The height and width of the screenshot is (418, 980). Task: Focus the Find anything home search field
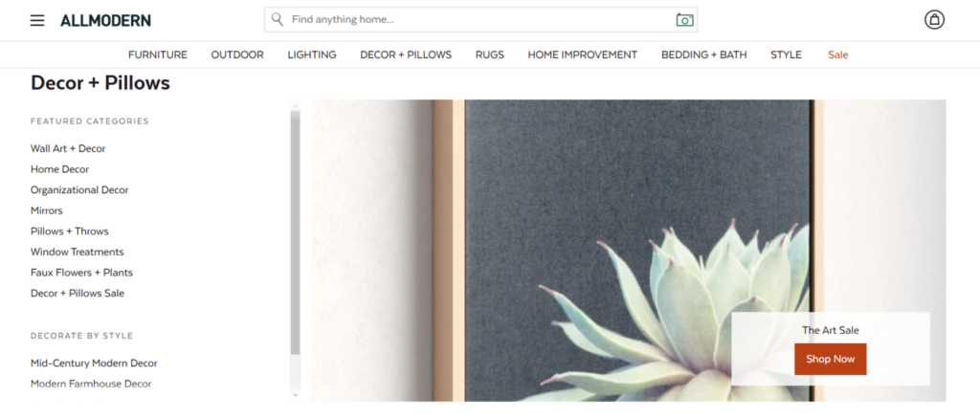coord(479,19)
